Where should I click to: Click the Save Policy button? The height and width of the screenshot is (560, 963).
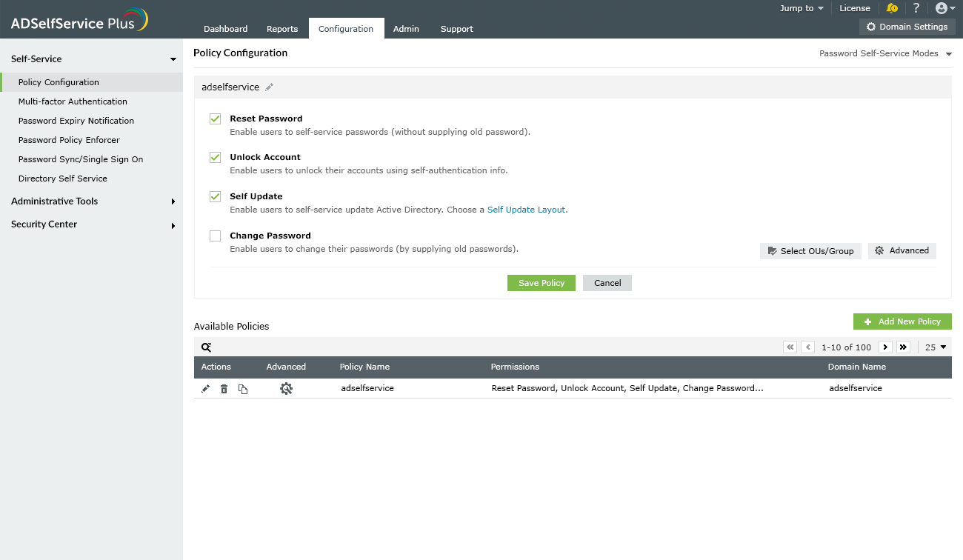click(x=542, y=283)
